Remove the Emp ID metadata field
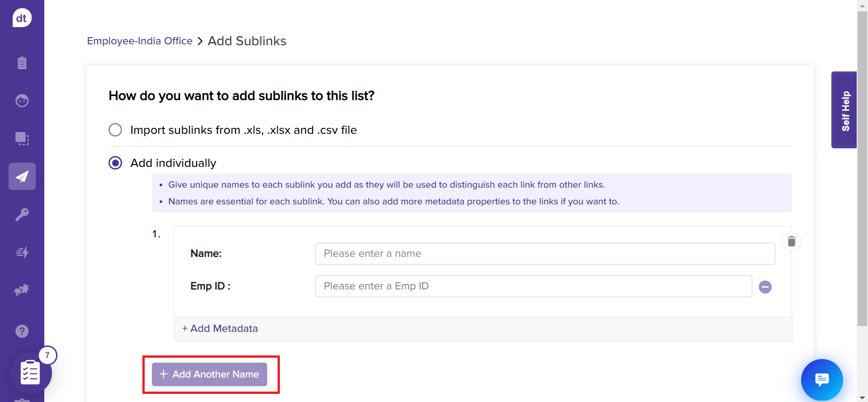Image resolution: width=868 pixels, height=402 pixels. [x=765, y=287]
